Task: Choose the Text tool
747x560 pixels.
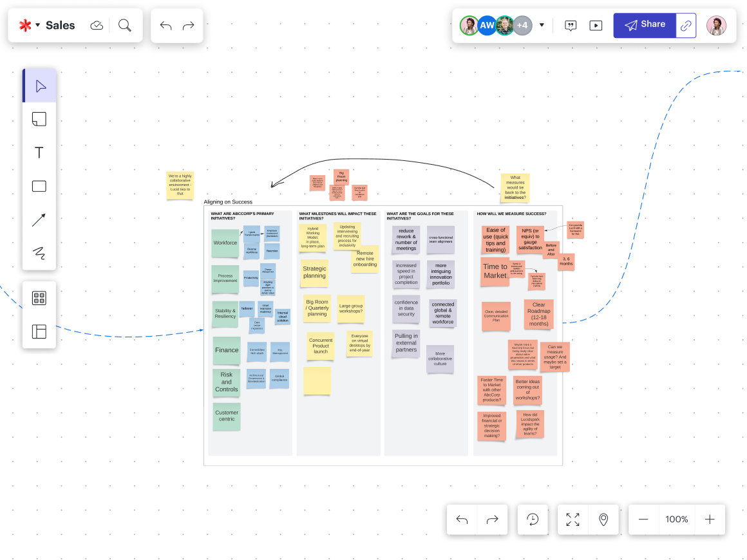Action: [39, 153]
